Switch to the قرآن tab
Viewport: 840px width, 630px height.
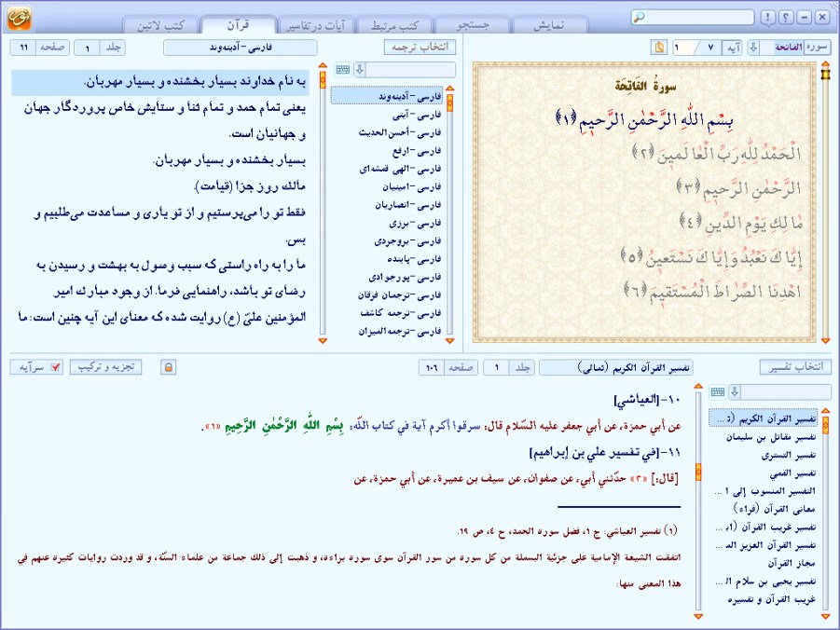coord(238,25)
